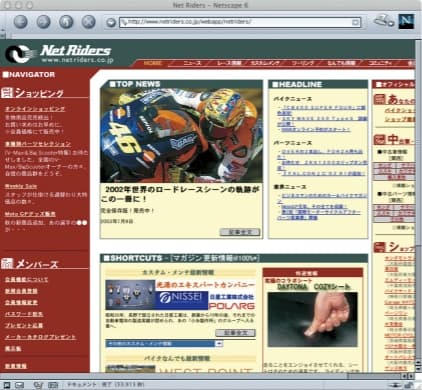Open the 会員機能について link
This screenshot has height=390, width=422.
[26, 279]
